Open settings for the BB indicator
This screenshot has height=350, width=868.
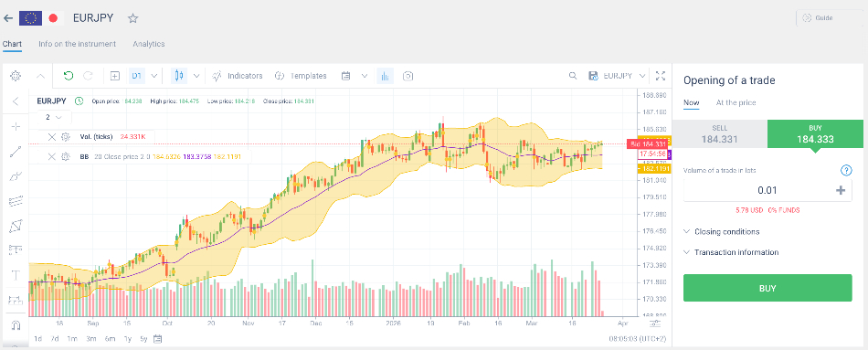pos(65,157)
